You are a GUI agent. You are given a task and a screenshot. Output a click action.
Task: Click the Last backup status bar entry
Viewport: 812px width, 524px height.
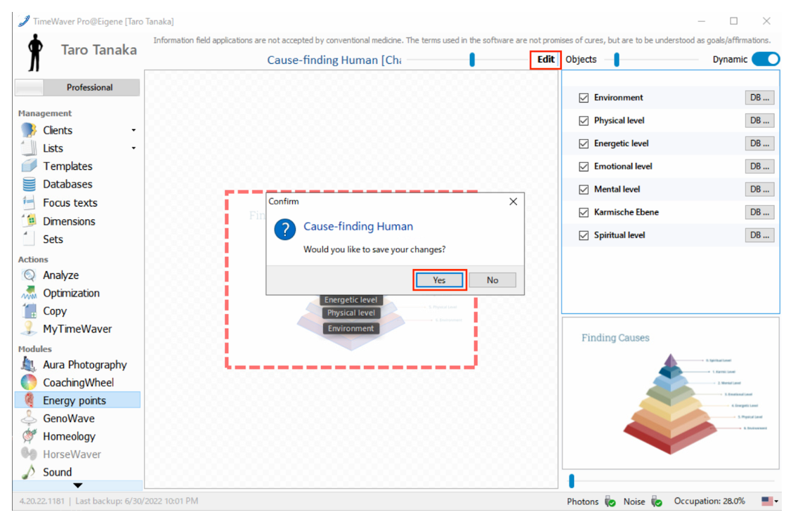point(137,501)
